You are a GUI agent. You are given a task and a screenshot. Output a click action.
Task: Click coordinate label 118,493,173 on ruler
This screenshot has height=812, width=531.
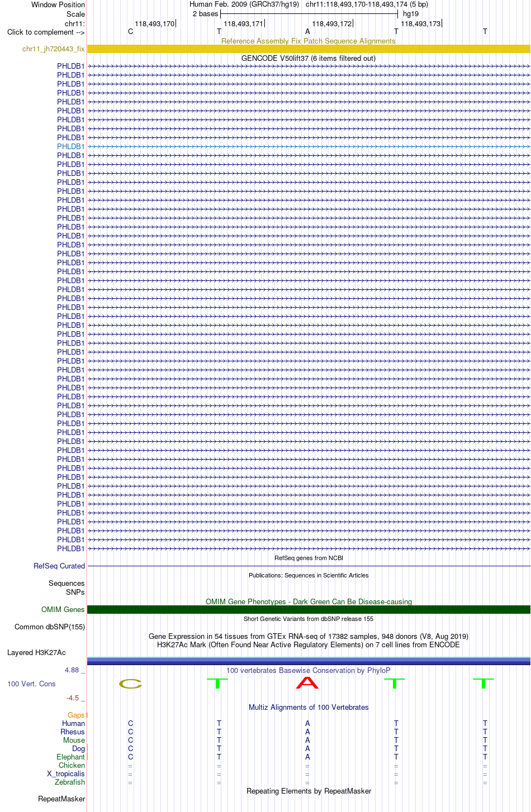point(421,23)
